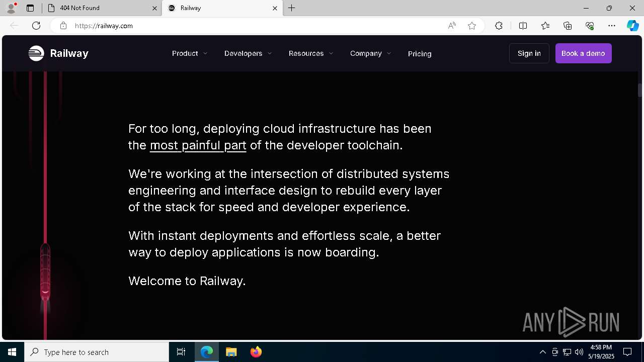Viewport: 644px width, 362px height.
Task: Click the page vertical scrollbar thumb
Action: [x=640, y=90]
